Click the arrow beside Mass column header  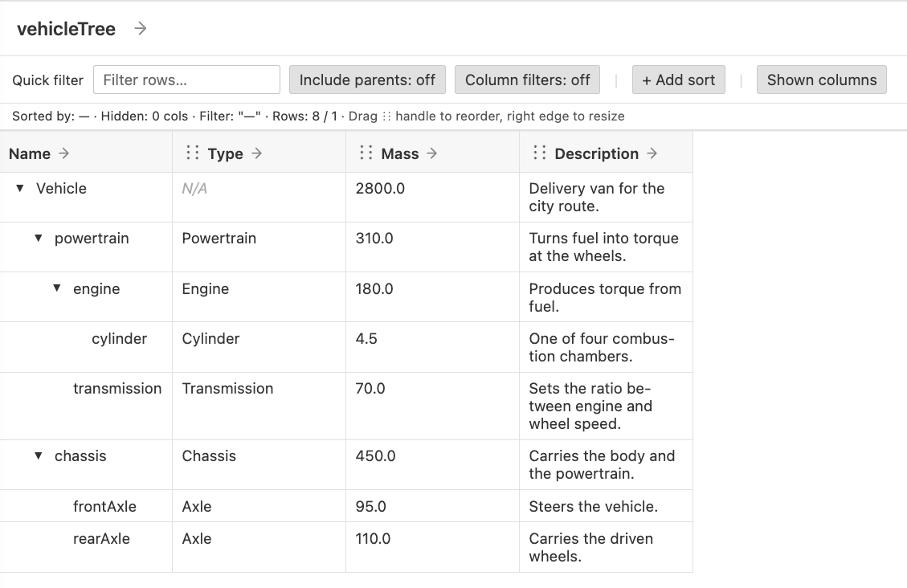pyautogui.click(x=431, y=153)
